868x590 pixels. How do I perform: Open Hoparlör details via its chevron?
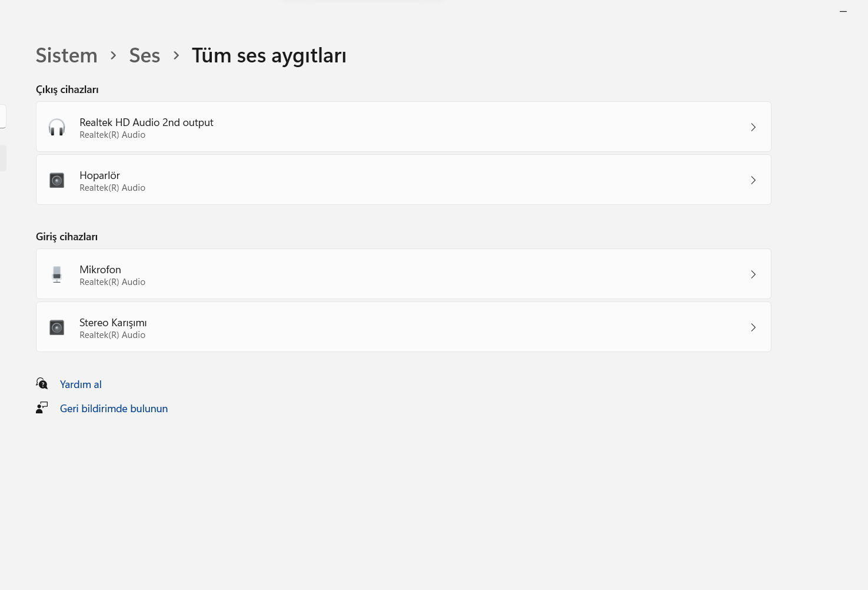pos(753,180)
